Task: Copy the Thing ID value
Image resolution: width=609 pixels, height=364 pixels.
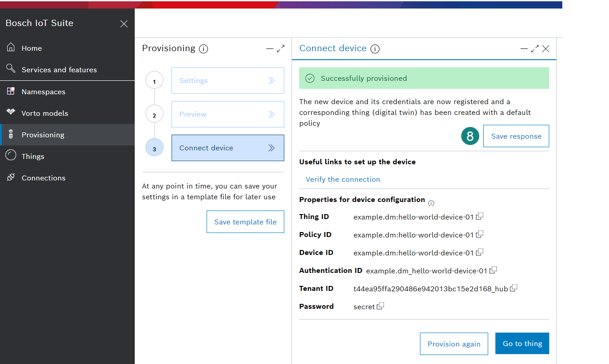Action: point(480,216)
